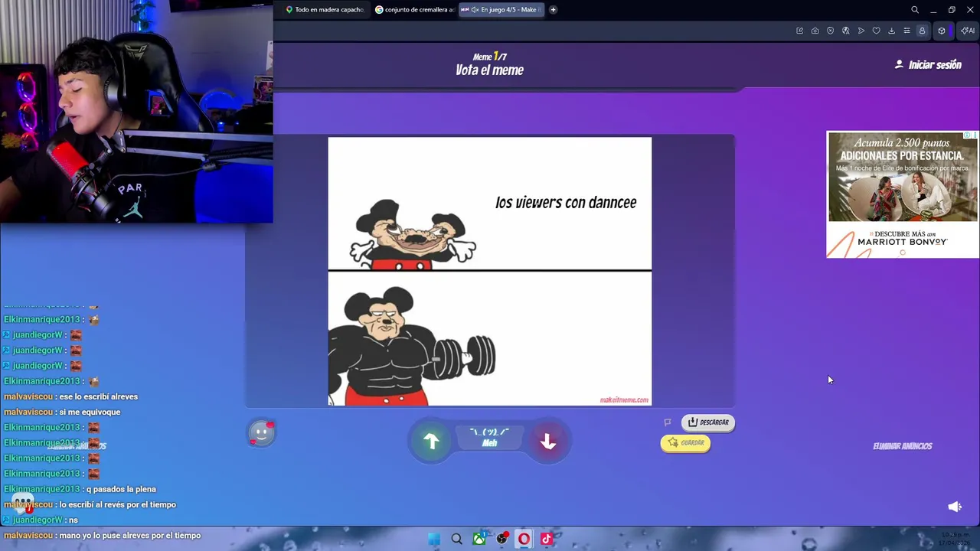
Task: Open the emoji reaction smiley button
Action: (x=261, y=433)
